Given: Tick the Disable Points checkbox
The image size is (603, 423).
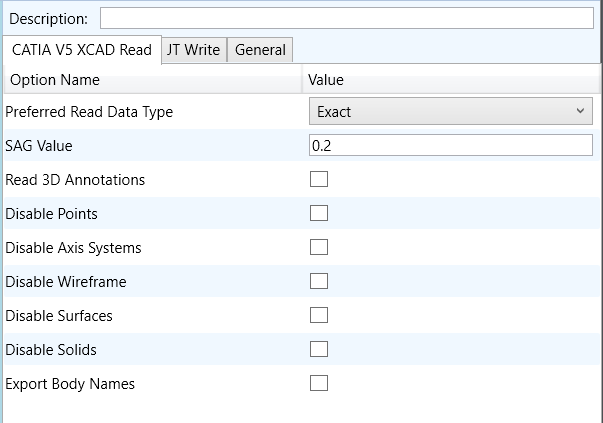Looking at the screenshot, I should coord(319,213).
